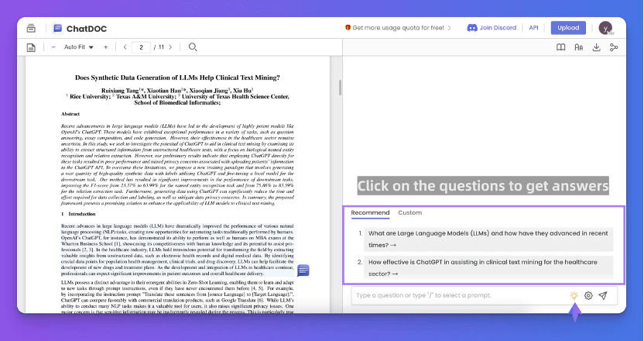Expand the usage quota promotion arrow
Image resolution: width=644 pixels, height=341 pixels.
[450, 28]
